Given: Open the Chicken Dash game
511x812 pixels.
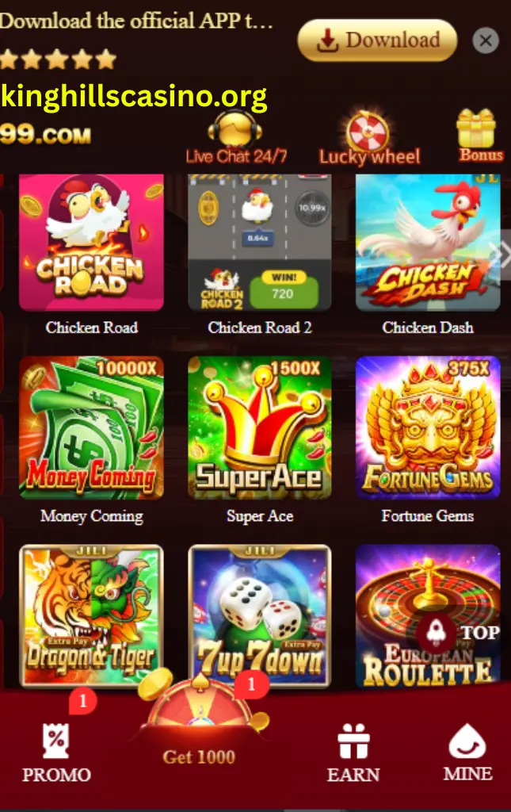Looking at the screenshot, I should coord(428,243).
